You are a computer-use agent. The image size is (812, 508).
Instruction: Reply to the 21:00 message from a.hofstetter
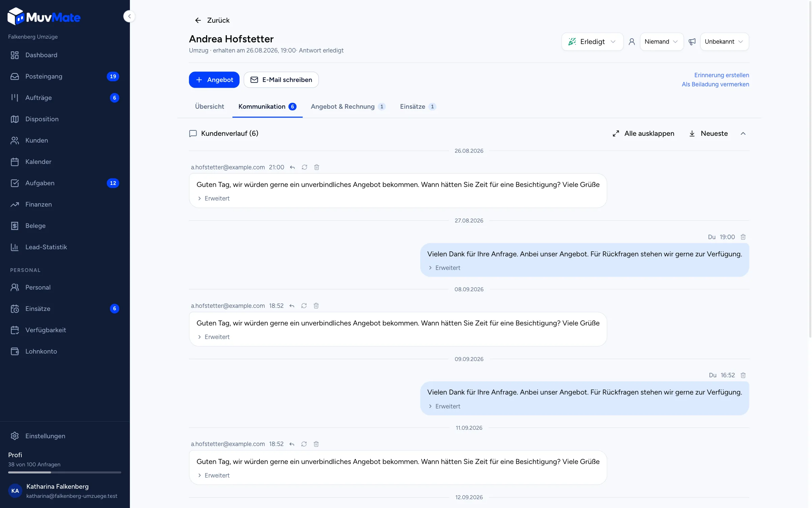tap(292, 167)
